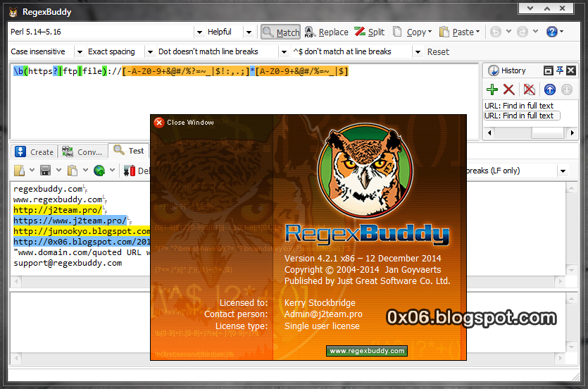Image resolution: width=588 pixels, height=389 pixels.
Task: Open the blue help icon
Action: coord(551,32)
